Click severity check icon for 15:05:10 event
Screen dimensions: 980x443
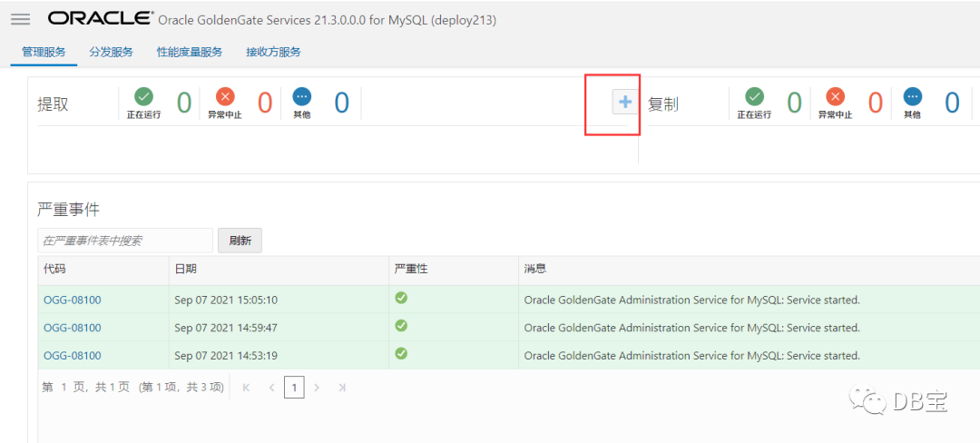coord(401,298)
